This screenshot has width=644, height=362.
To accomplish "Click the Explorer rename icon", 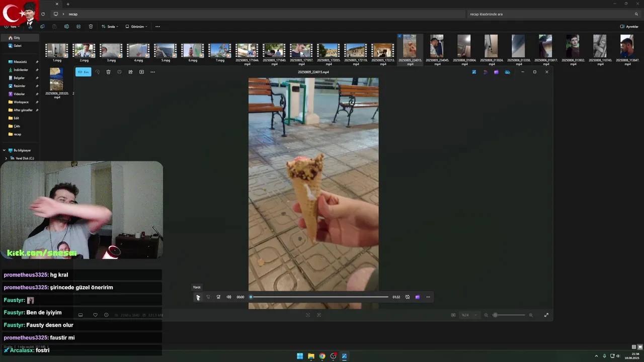I will click(66, 27).
